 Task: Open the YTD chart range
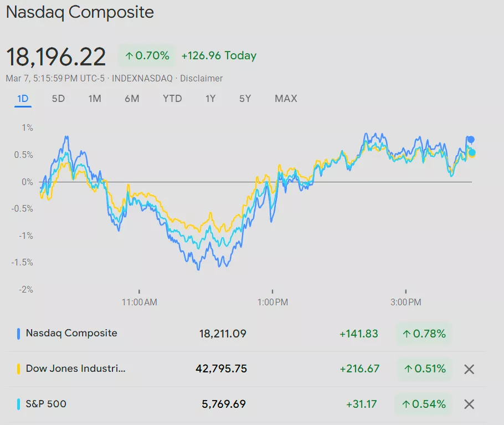[x=172, y=99]
